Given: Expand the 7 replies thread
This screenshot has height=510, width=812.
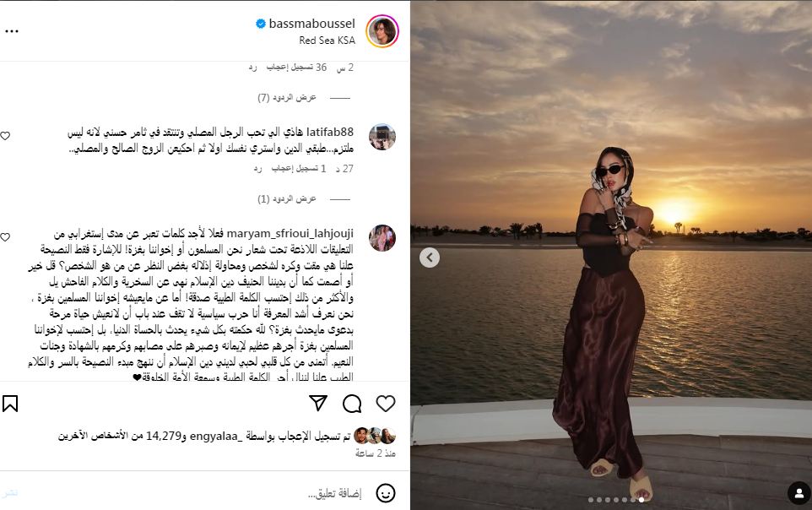Looking at the screenshot, I should click(x=287, y=97).
